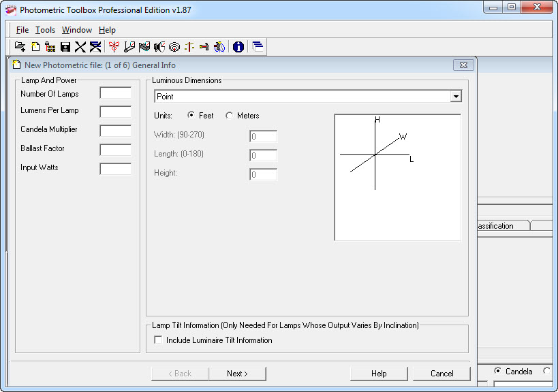Click the Height value field

click(264, 174)
